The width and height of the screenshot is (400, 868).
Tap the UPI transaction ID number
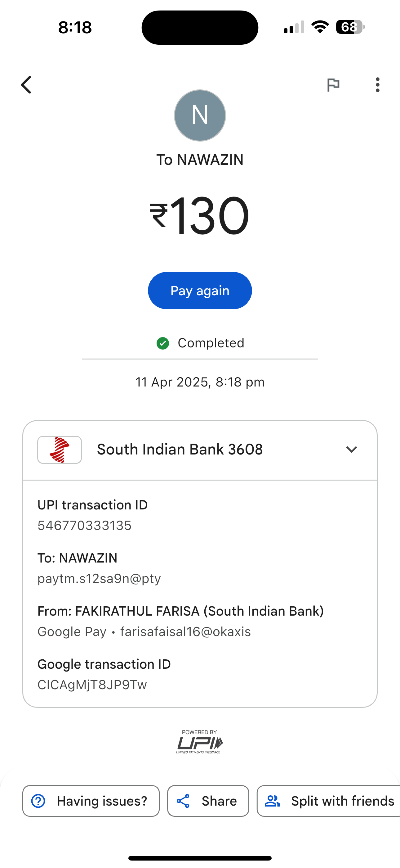point(85,526)
